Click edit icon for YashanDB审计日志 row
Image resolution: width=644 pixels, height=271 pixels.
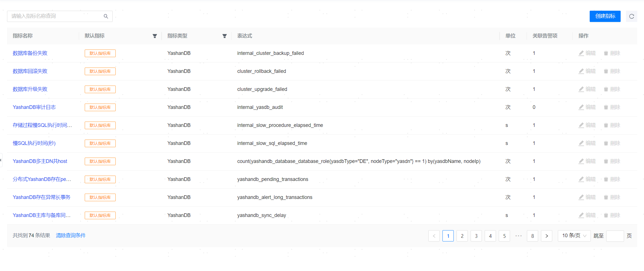click(x=581, y=107)
